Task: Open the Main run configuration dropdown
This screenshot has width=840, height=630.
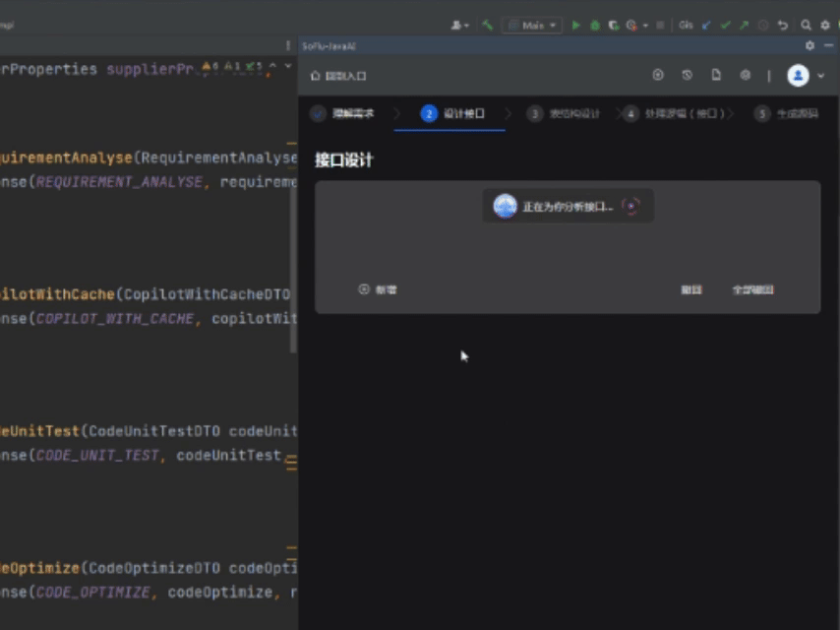Action: [532, 26]
